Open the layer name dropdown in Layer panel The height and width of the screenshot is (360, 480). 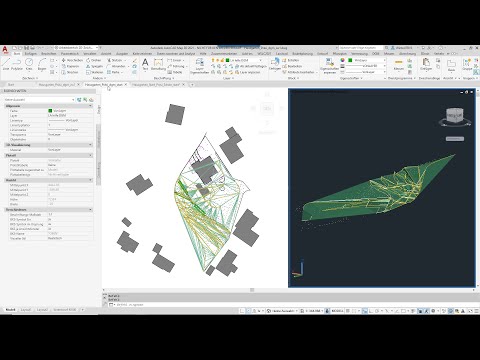click(260, 60)
